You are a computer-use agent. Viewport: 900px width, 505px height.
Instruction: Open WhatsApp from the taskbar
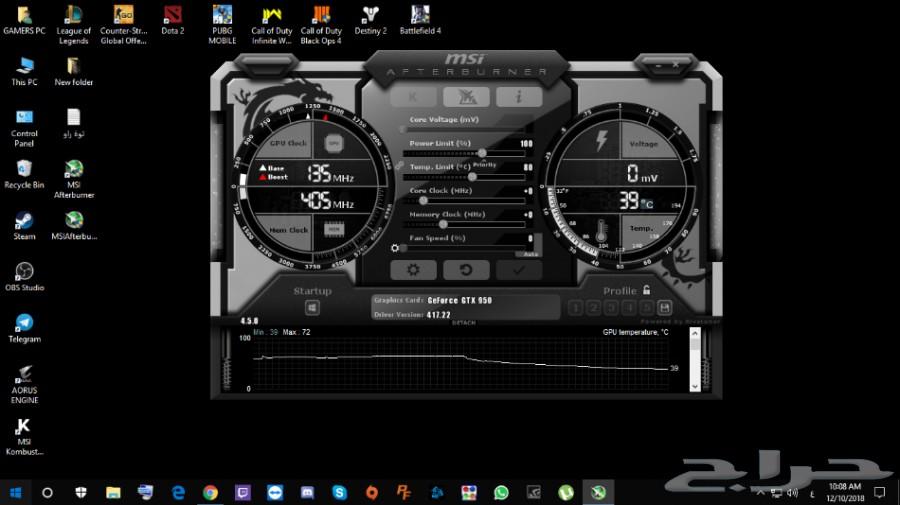(501, 492)
